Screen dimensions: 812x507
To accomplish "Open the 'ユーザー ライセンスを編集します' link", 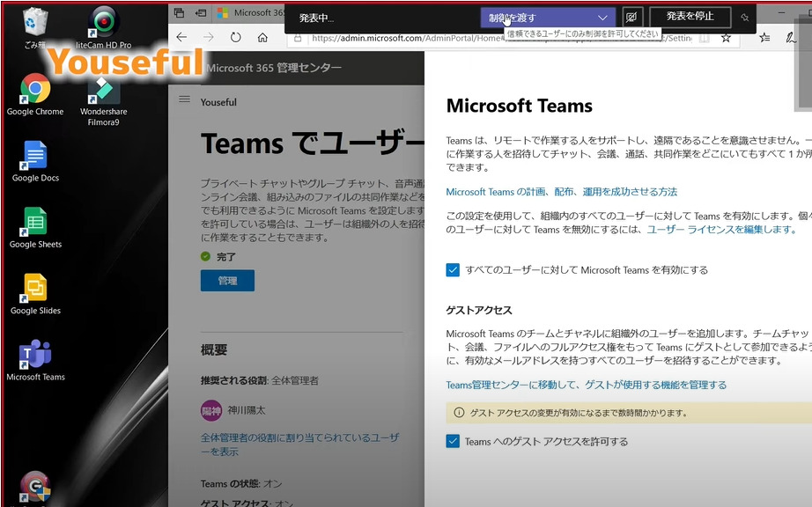I will point(721,230).
